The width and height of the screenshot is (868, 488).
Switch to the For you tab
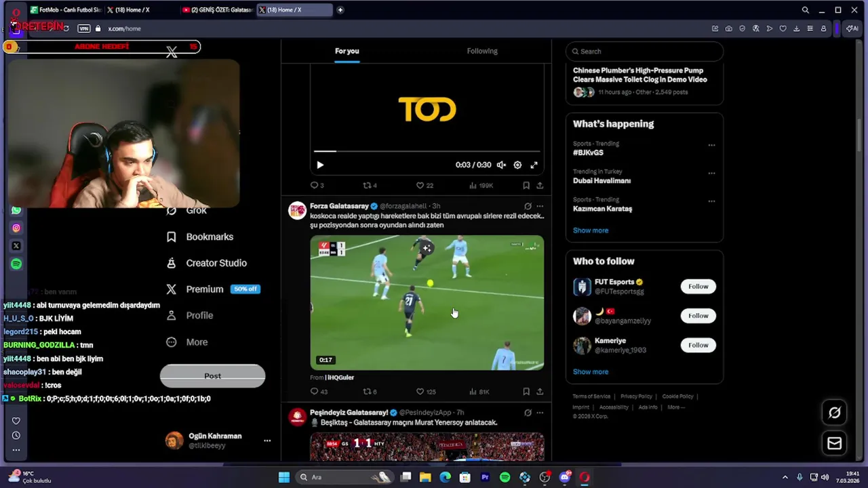(347, 51)
